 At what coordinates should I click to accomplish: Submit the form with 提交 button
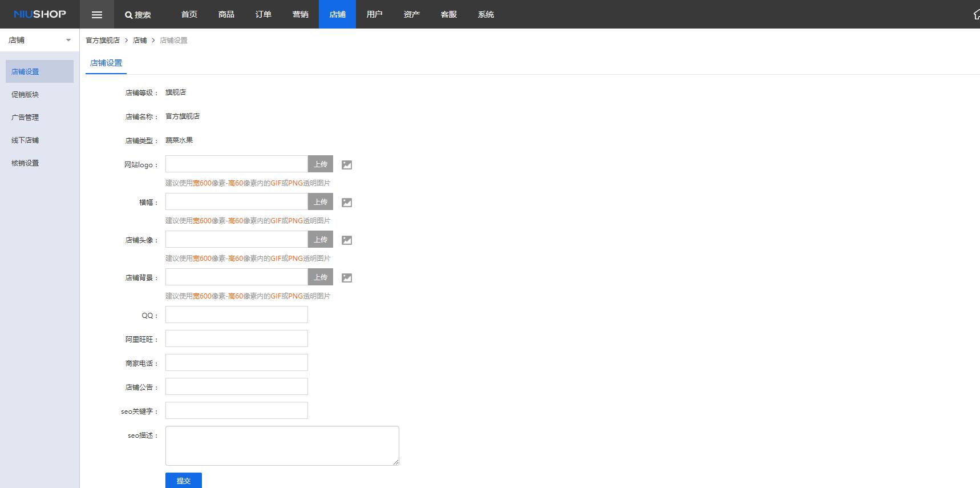(x=184, y=481)
